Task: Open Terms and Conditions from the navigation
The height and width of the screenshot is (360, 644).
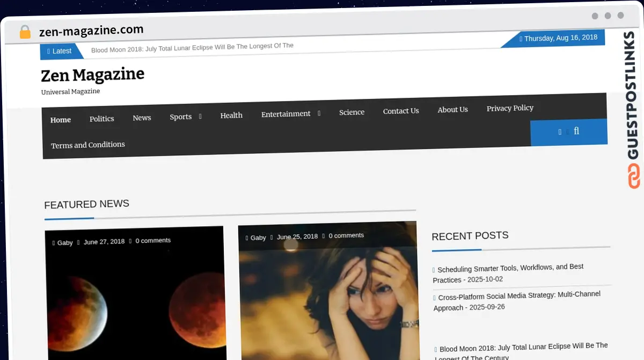Action: pyautogui.click(x=87, y=145)
